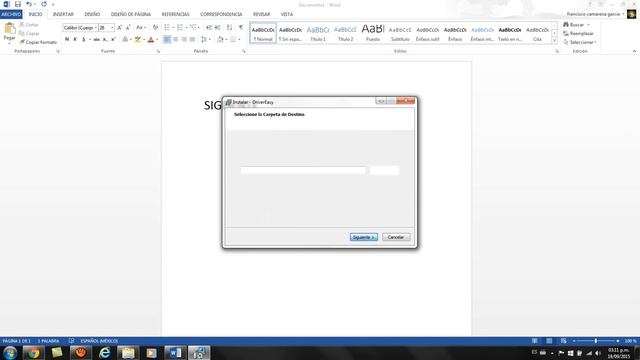Switch to the DISEÑO tab

92,14
